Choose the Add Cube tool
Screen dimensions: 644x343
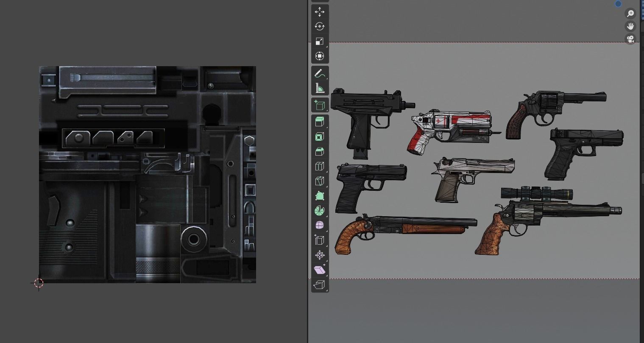[x=320, y=105]
